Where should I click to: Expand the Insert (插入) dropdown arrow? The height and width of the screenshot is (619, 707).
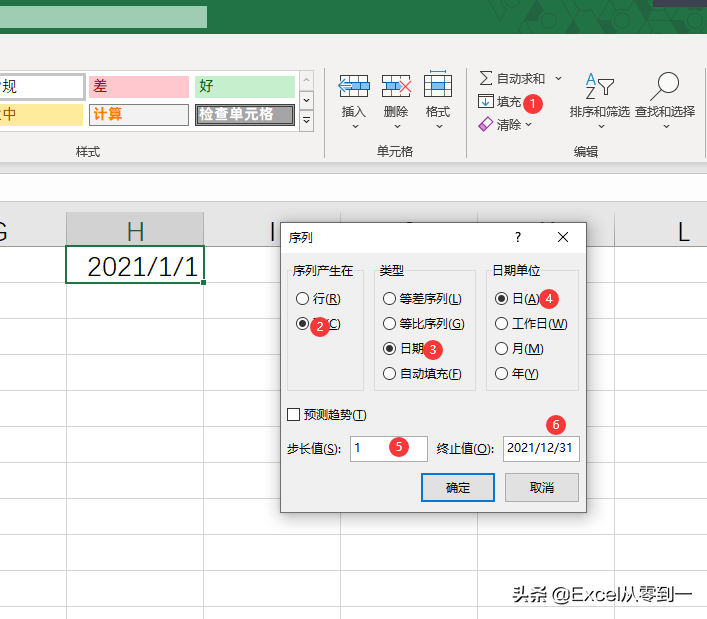click(355, 127)
